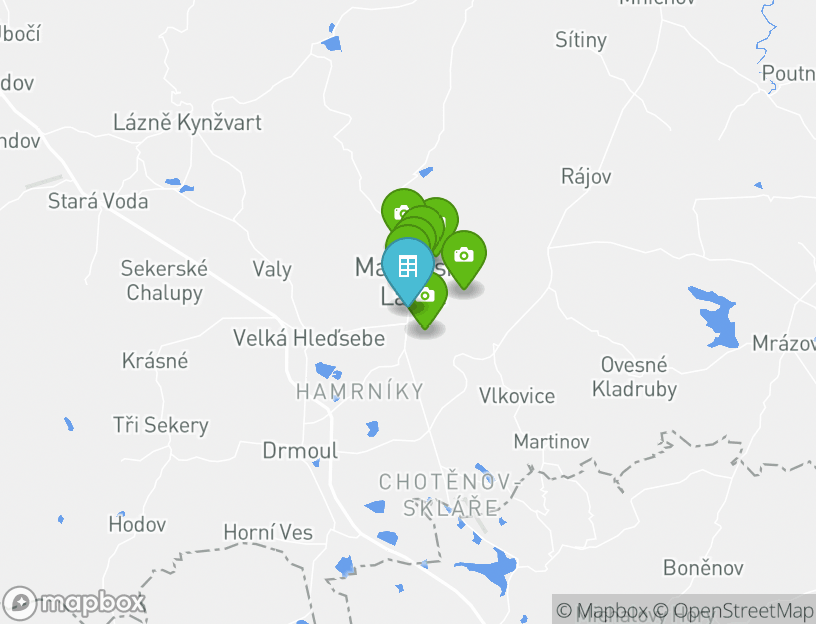Screen dimensions: 816x624
Task: Click the HAMRNÍKY district label
Action: pos(360,391)
